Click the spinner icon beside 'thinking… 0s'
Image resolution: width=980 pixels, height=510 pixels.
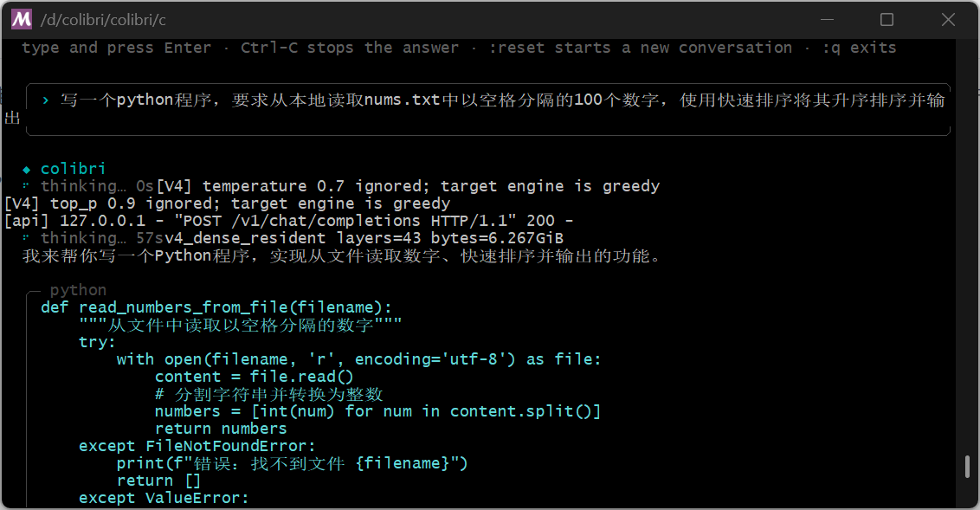26,185
